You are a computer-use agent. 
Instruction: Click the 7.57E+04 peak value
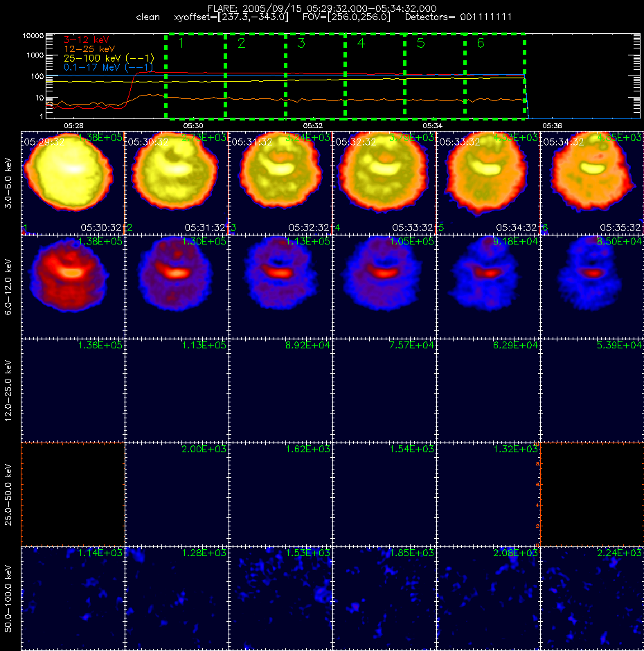pos(411,345)
